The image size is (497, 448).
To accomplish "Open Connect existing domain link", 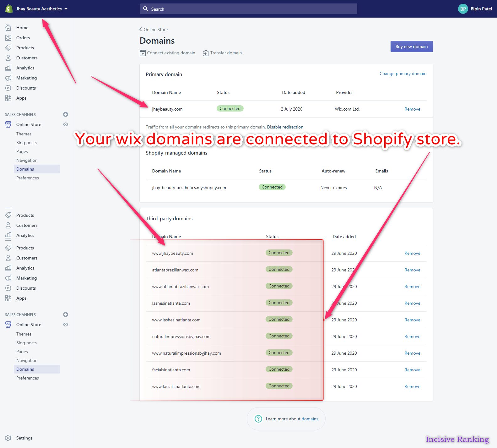I will 171,53.
